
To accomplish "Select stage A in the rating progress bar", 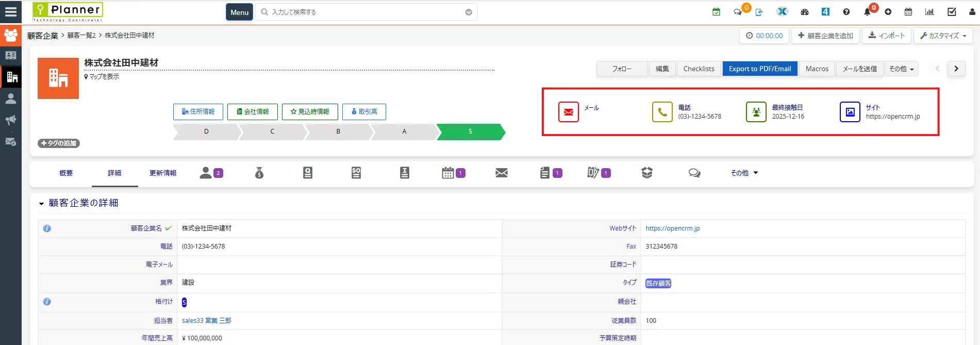I will 404,132.
